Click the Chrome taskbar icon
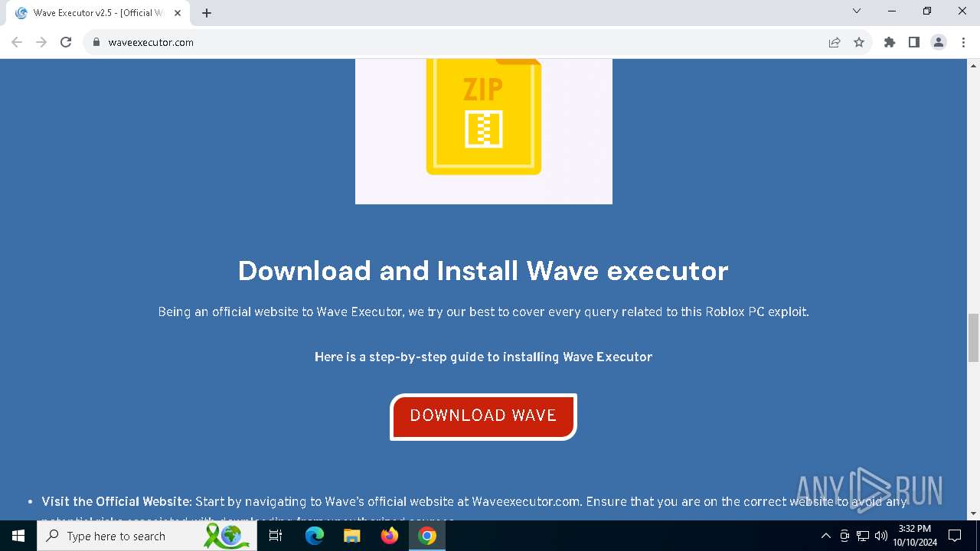Image resolution: width=980 pixels, height=551 pixels. (427, 536)
